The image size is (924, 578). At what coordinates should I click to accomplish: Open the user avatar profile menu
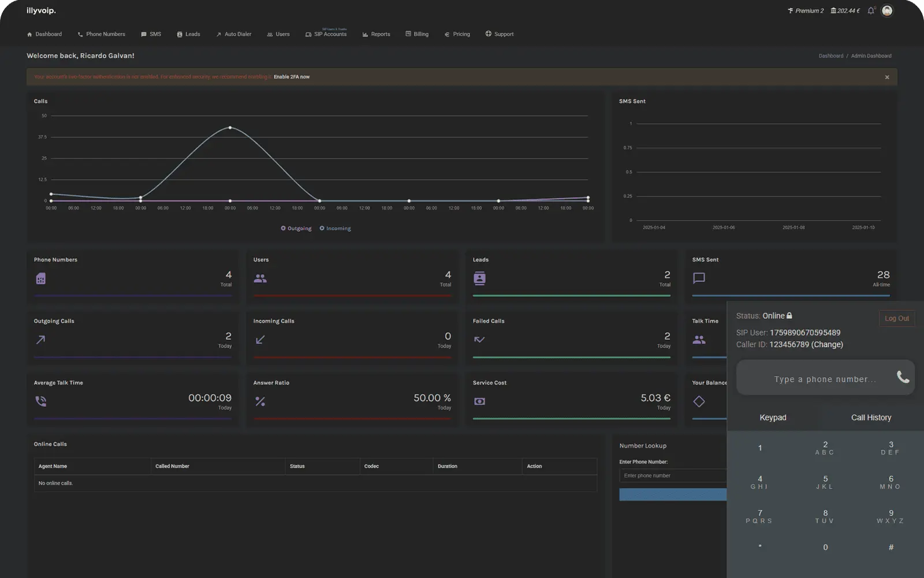point(887,10)
